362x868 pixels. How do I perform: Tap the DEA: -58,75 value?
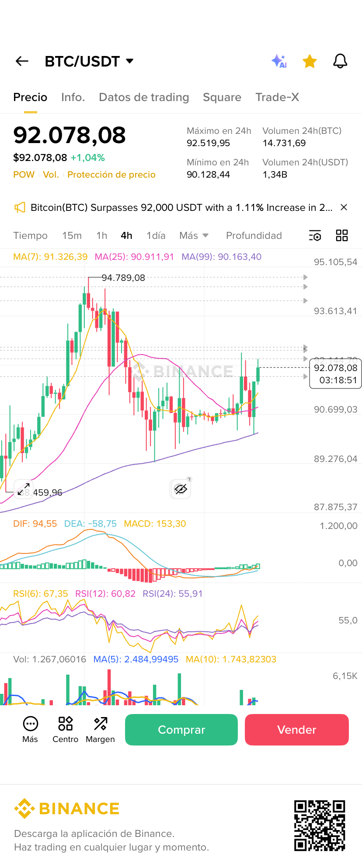pyautogui.click(x=90, y=524)
